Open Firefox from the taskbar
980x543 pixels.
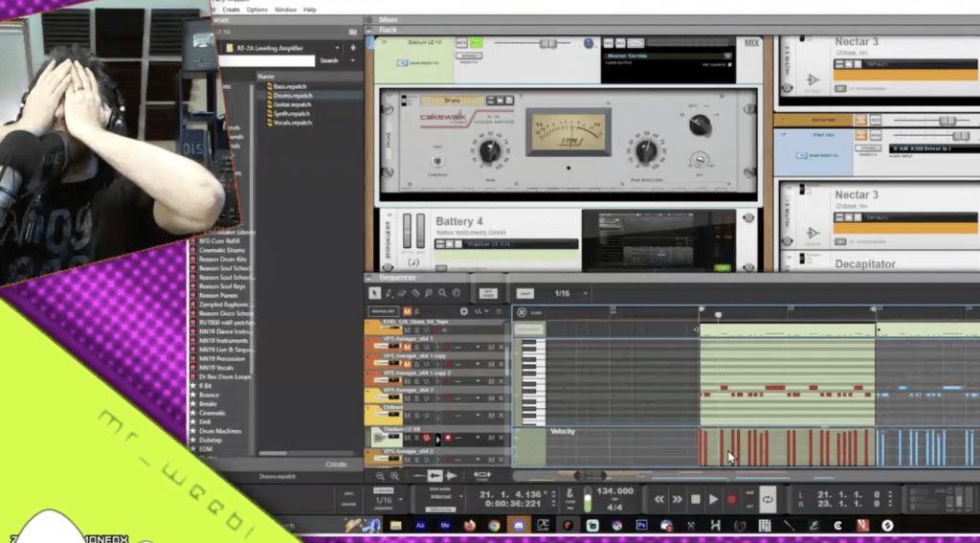[x=470, y=526]
